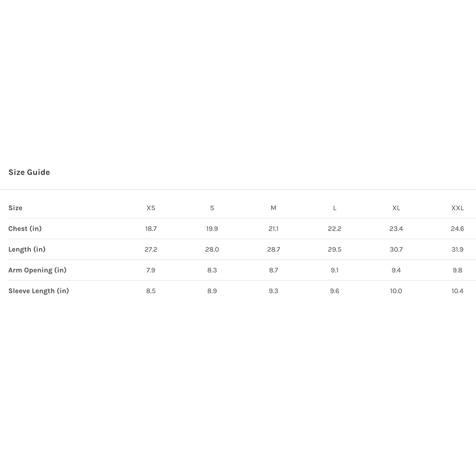Viewport: 476px width, 476px height.
Task: Select the XS size column header
Action: click(151, 208)
